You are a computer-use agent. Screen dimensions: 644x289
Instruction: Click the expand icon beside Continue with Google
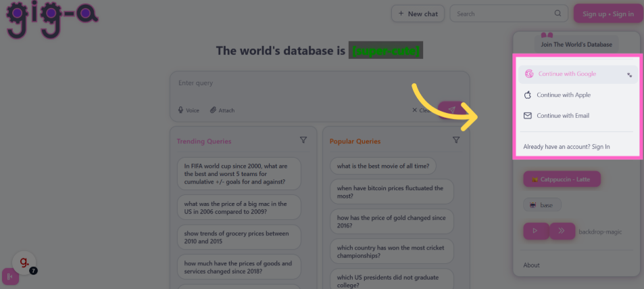(629, 75)
